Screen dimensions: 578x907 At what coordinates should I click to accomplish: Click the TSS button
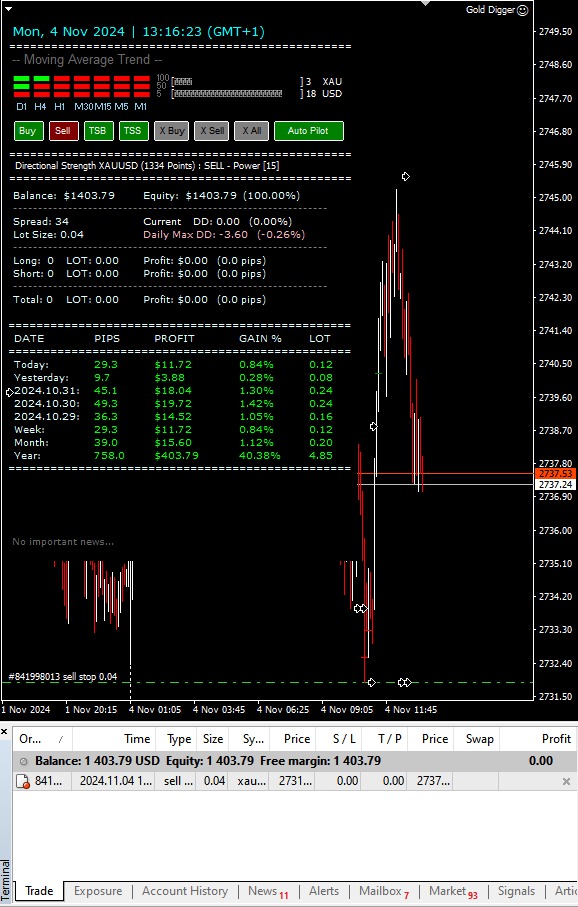click(133, 131)
